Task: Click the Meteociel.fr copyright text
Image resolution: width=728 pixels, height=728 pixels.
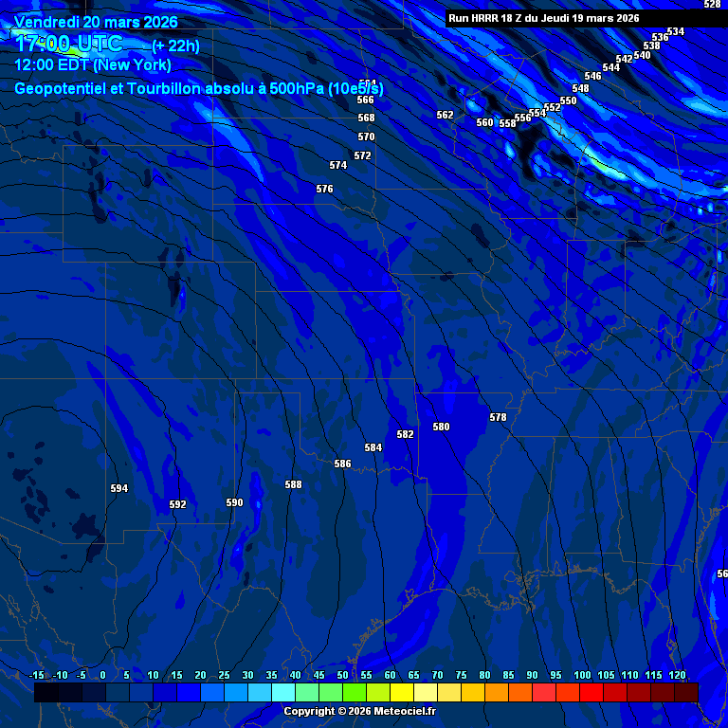Action: (x=359, y=711)
